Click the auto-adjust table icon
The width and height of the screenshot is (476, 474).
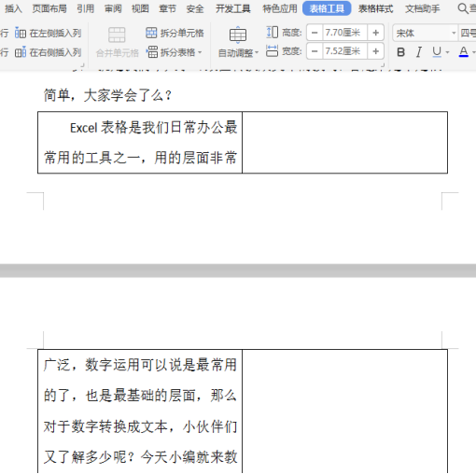[x=238, y=35]
